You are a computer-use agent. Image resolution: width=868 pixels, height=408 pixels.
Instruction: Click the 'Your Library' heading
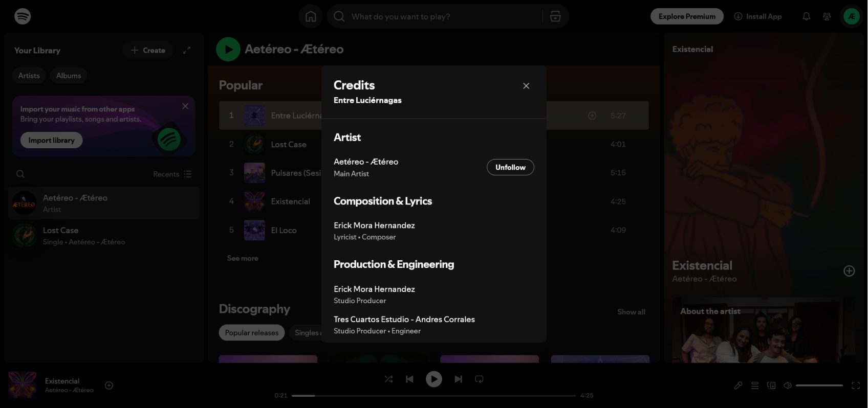[x=37, y=50]
